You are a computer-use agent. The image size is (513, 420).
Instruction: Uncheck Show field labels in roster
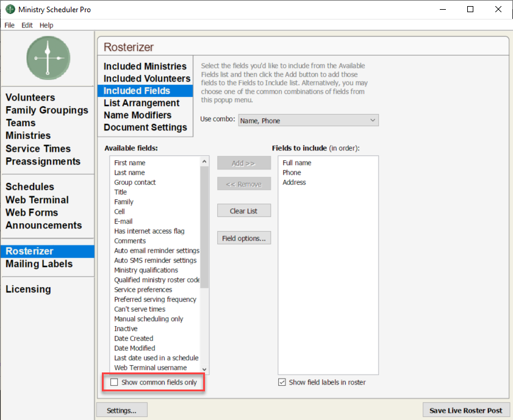[282, 382]
